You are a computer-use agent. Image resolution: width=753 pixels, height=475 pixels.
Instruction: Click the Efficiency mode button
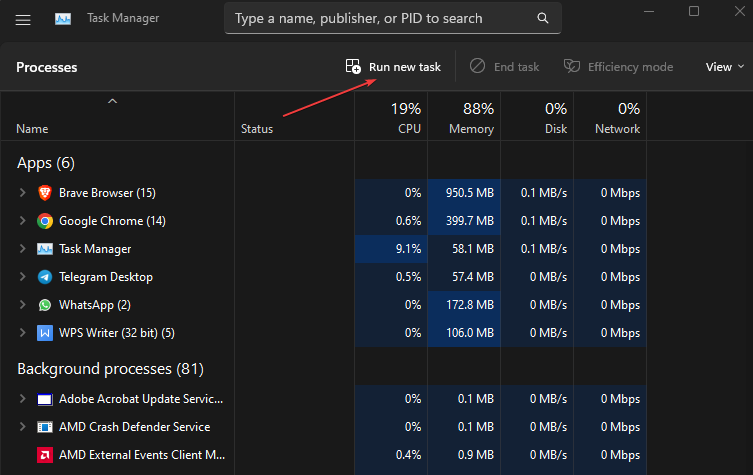(618, 67)
